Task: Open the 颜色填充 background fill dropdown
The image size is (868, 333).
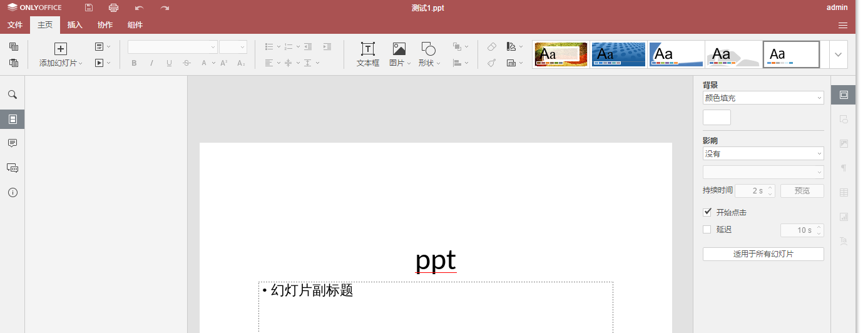Action: (763, 98)
